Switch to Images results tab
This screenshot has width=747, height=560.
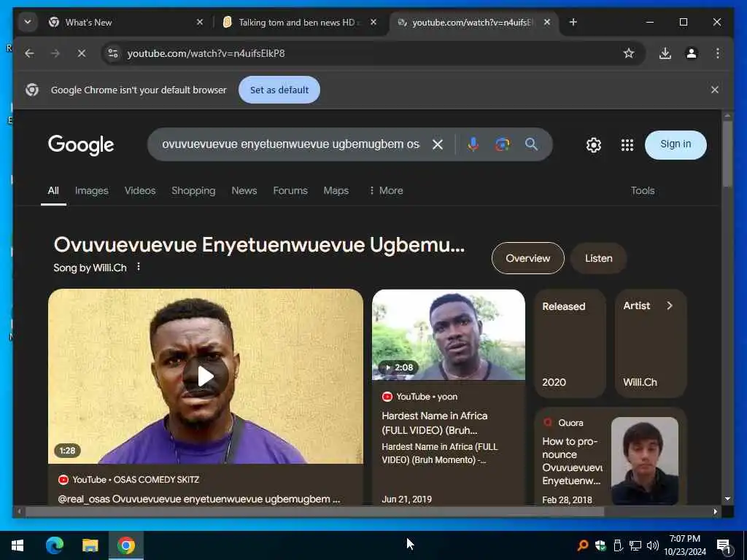pos(91,191)
